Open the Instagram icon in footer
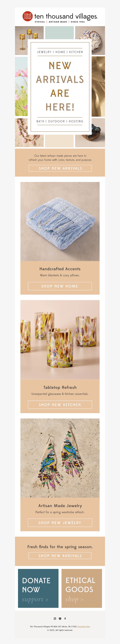The width and height of the screenshot is (120, 644). (x=55, y=618)
